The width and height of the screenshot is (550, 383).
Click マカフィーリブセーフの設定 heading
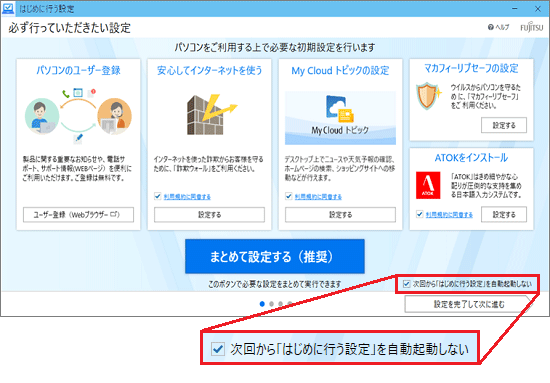pos(471,68)
